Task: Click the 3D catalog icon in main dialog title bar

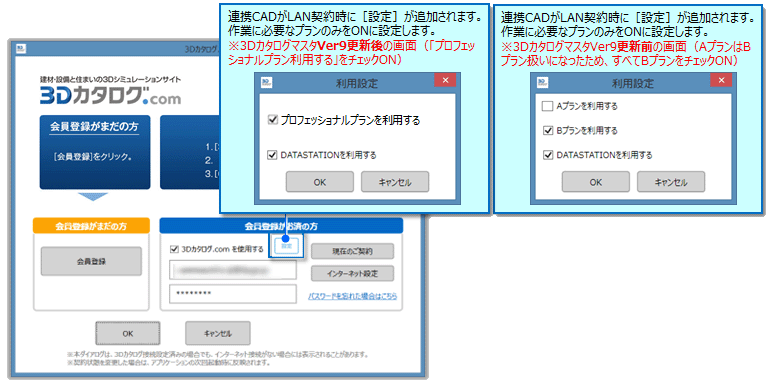Action: (x=21, y=49)
